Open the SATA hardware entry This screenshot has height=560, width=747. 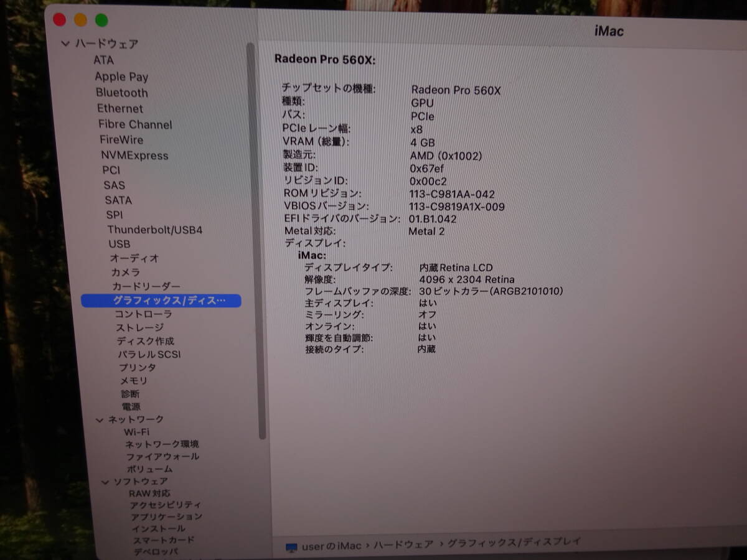(118, 200)
